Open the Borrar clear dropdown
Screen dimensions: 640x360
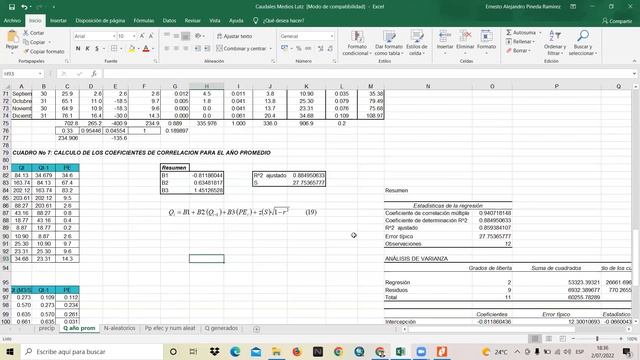(x=518, y=51)
